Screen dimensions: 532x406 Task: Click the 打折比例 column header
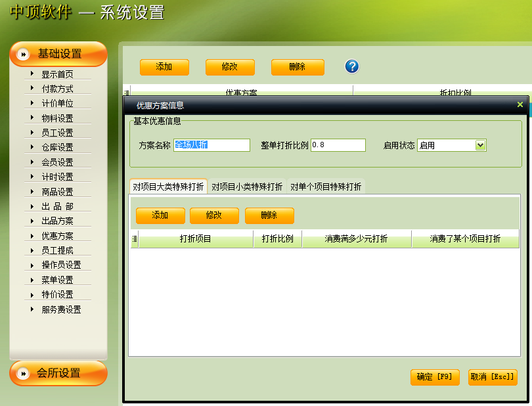pos(278,238)
